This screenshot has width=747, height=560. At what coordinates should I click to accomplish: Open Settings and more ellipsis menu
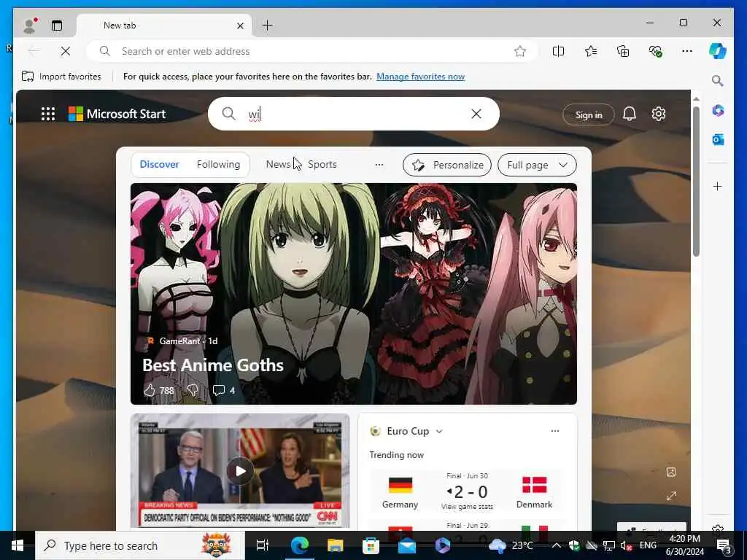click(687, 51)
